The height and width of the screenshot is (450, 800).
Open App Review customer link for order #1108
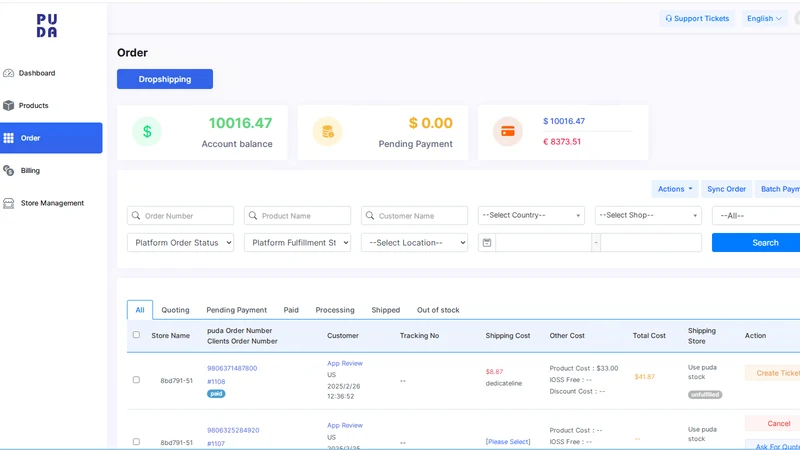(345, 363)
